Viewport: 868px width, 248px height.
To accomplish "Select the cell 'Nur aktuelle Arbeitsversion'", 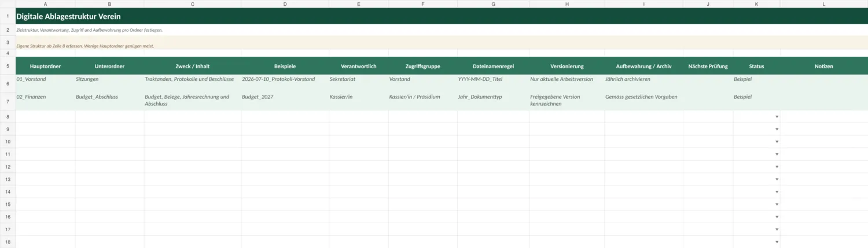I will click(567, 83).
